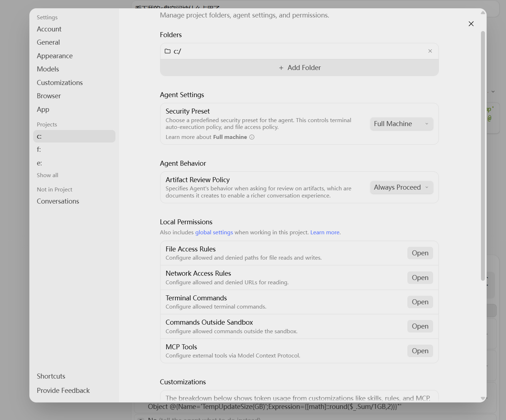Select project e: in sidebar
The width and height of the screenshot is (506, 420).
tap(74, 163)
